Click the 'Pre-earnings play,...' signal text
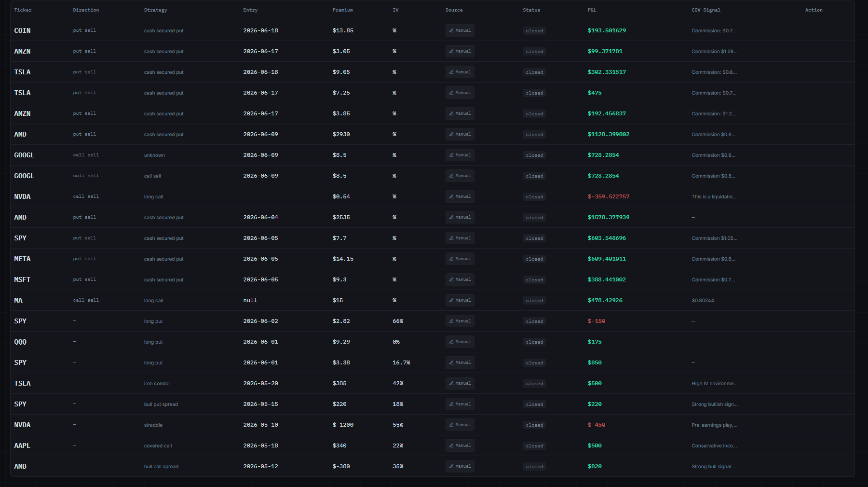 tap(715, 425)
